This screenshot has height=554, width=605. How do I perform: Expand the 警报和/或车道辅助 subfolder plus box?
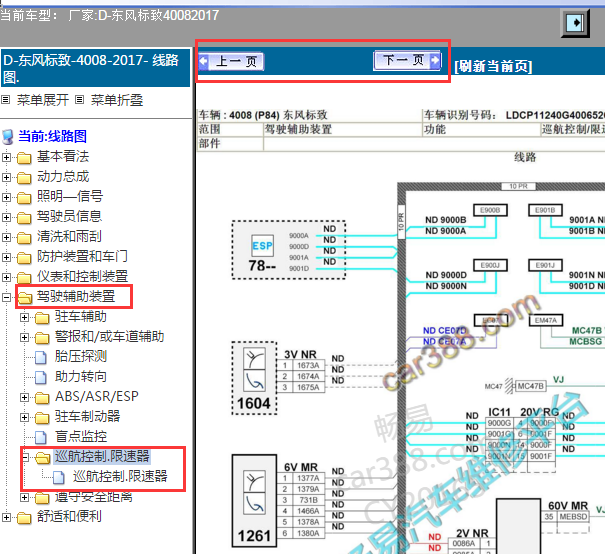[24, 337]
